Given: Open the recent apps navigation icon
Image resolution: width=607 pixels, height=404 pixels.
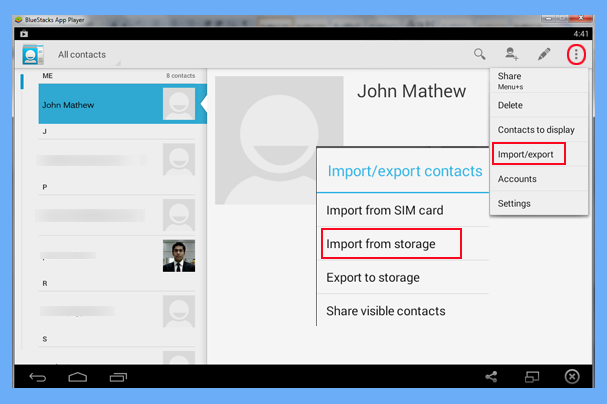Looking at the screenshot, I should click(x=118, y=377).
